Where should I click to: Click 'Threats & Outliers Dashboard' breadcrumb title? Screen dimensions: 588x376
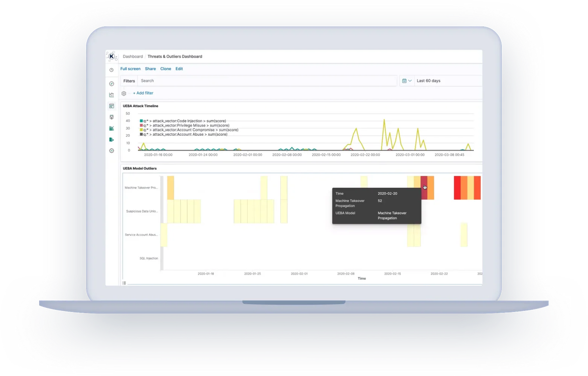pyautogui.click(x=175, y=56)
